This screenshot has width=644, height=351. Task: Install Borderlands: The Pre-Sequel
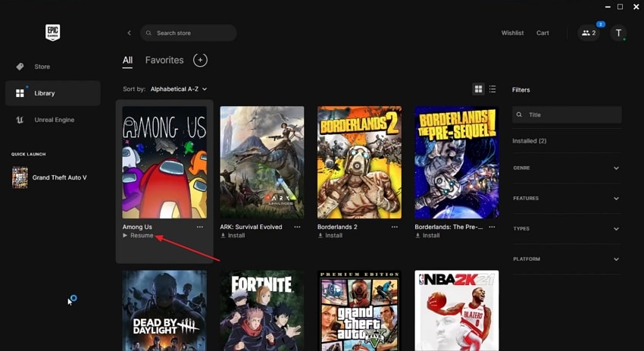[427, 236]
